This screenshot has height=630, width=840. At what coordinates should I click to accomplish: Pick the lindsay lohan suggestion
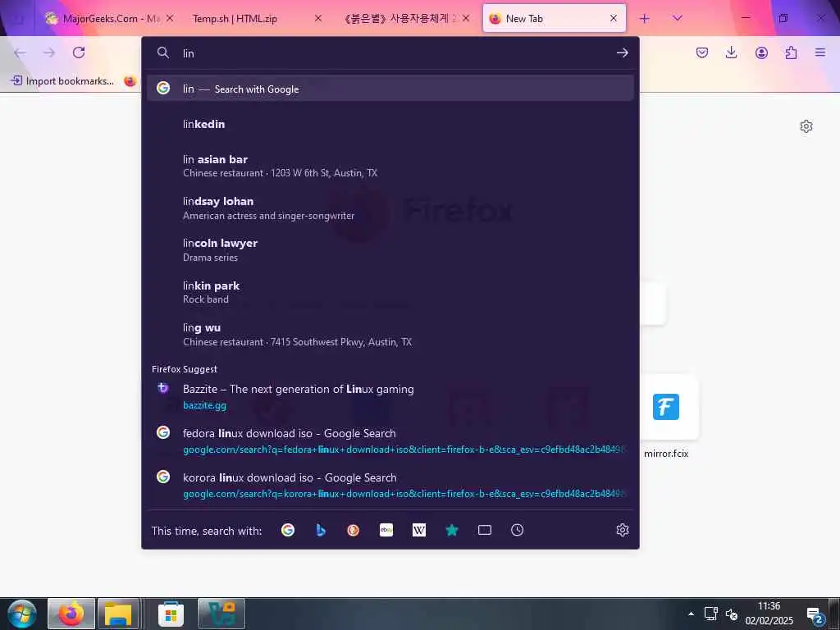click(390, 208)
